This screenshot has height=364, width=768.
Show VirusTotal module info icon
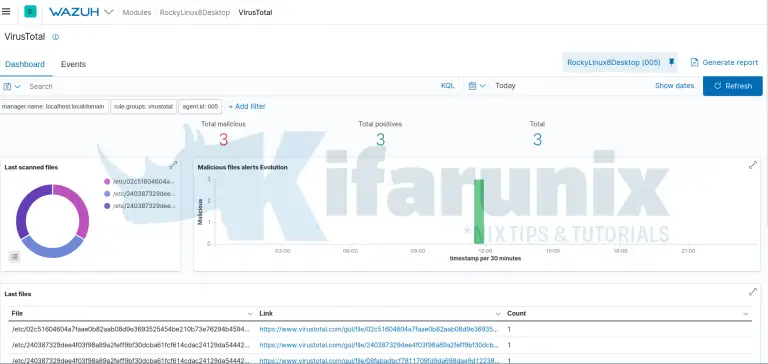pyautogui.click(x=55, y=37)
